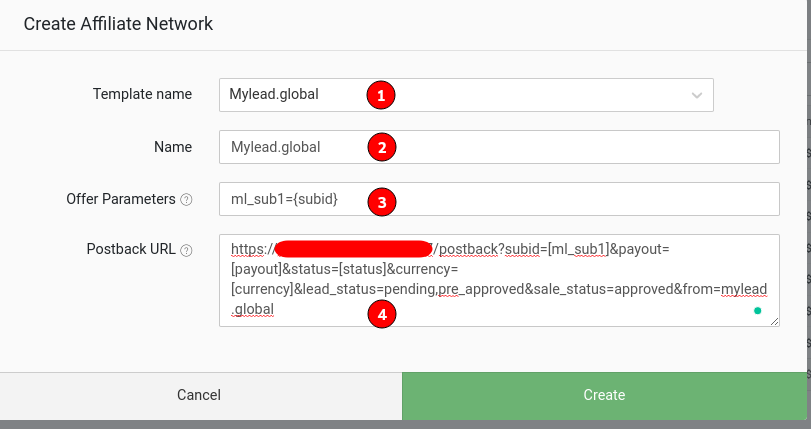Focus the Name input field
This screenshot has height=429, width=811.
click(499, 147)
